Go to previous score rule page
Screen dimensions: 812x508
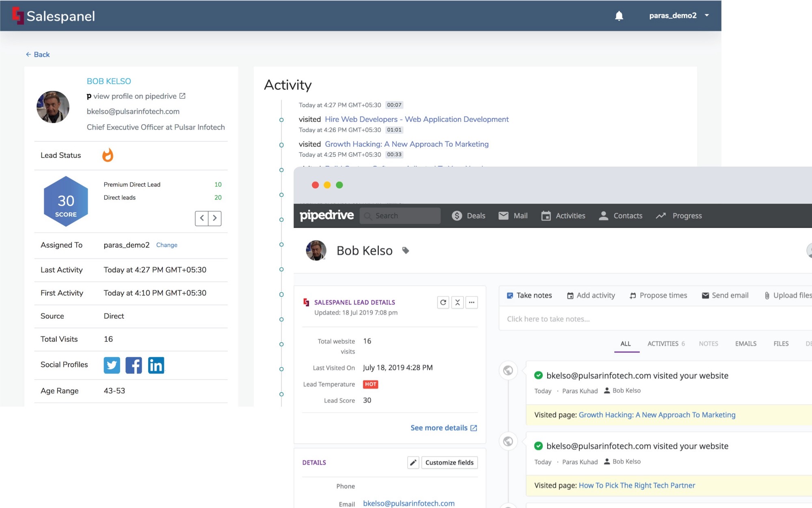click(202, 218)
